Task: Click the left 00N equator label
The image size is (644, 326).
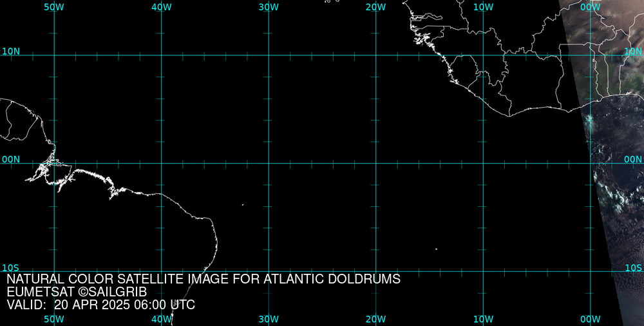Action: (x=11, y=160)
